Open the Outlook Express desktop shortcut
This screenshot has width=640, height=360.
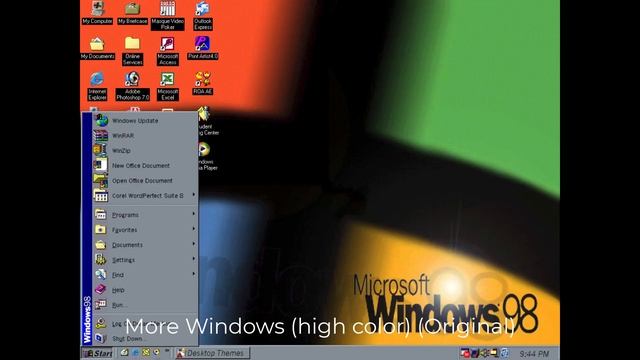point(203,16)
